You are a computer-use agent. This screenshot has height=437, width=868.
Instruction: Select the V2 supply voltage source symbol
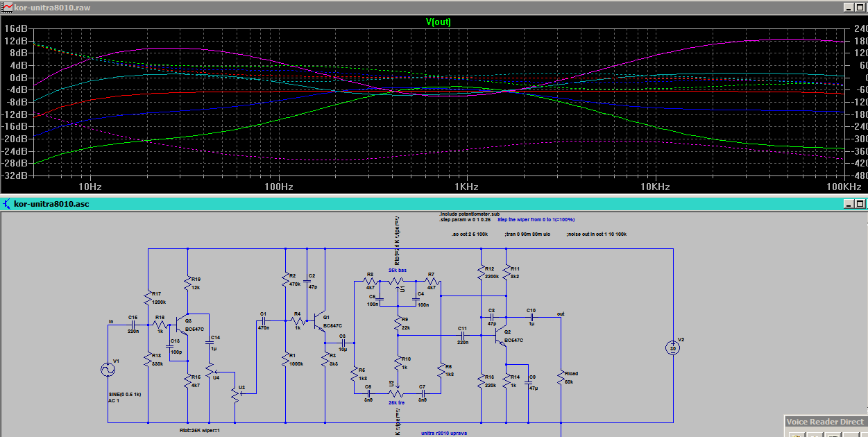coord(672,348)
